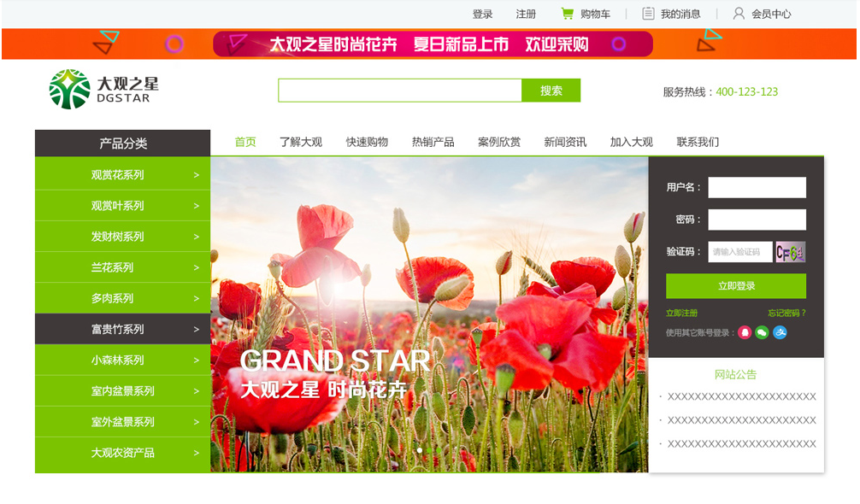Click the 用户名 username input field
The image size is (860, 504).
pyautogui.click(x=757, y=187)
